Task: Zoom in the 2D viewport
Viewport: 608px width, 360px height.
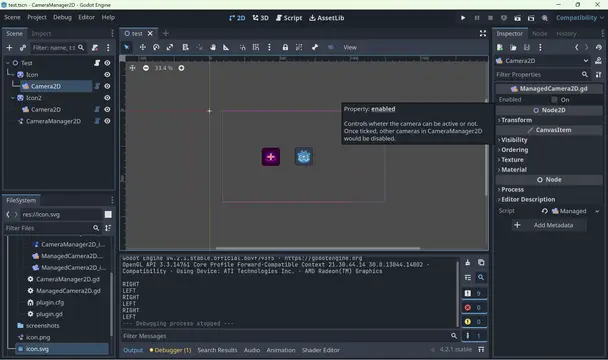Action: tap(181, 68)
